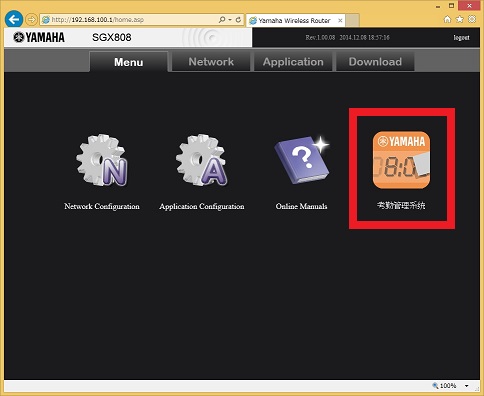Click the Network Configuration label
This screenshot has height=396, width=484.
point(102,206)
